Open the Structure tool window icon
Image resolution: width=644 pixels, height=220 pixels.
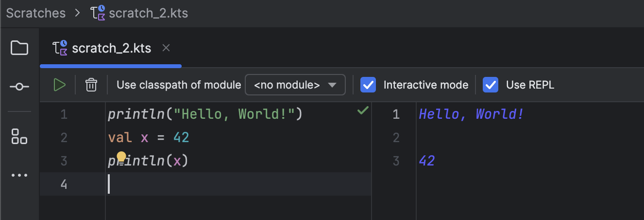click(x=19, y=136)
